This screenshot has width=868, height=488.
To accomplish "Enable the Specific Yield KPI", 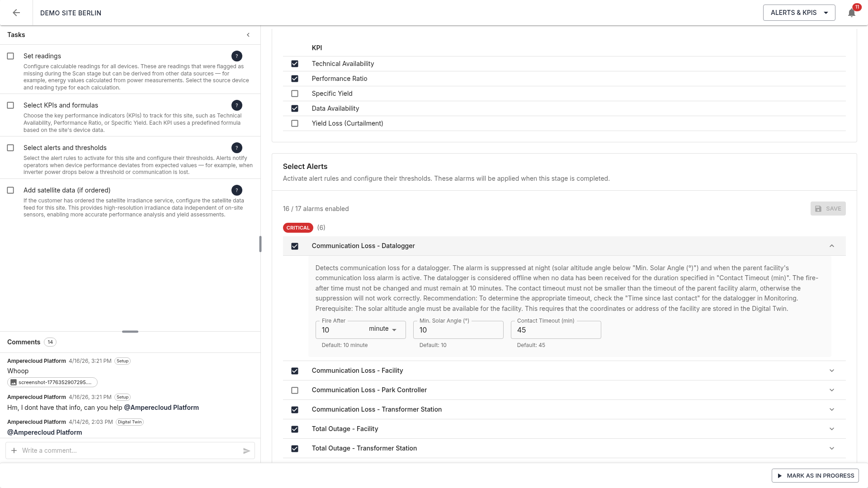I will point(295,94).
